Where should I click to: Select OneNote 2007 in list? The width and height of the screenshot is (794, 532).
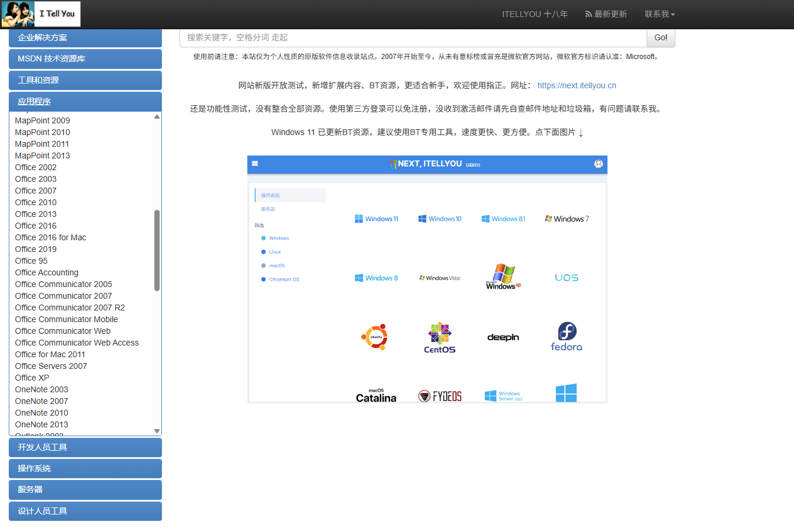tap(42, 401)
